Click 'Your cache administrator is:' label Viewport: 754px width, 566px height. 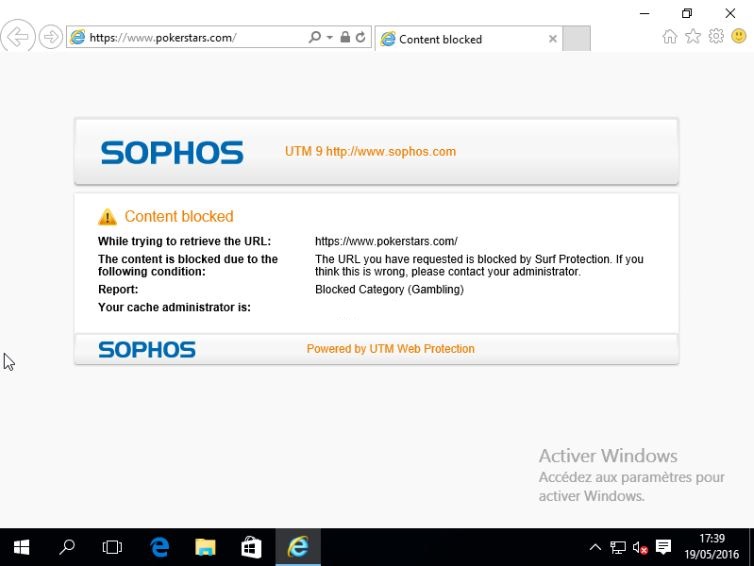point(174,307)
